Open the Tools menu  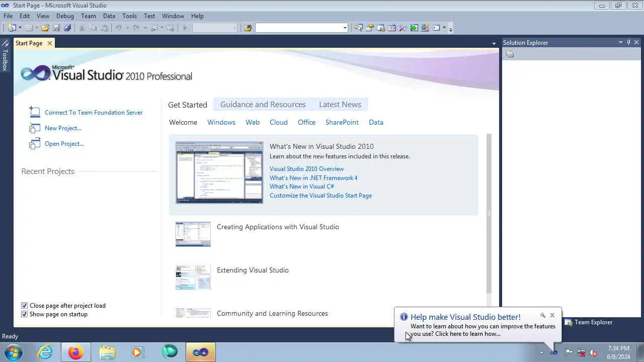click(129, 16)
